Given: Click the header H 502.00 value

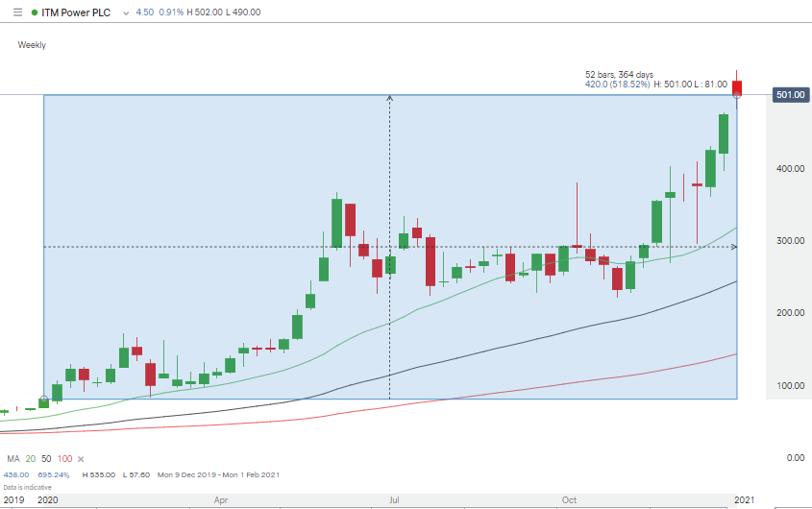Looking at the screenshot, I should (x=205, y=12).
